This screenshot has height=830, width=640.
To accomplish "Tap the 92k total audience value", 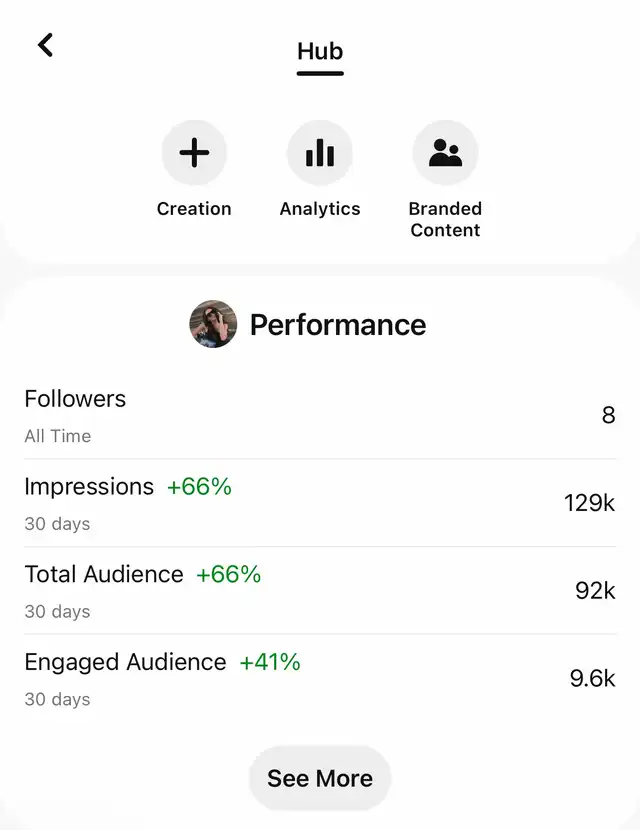I will click(595, 591).
